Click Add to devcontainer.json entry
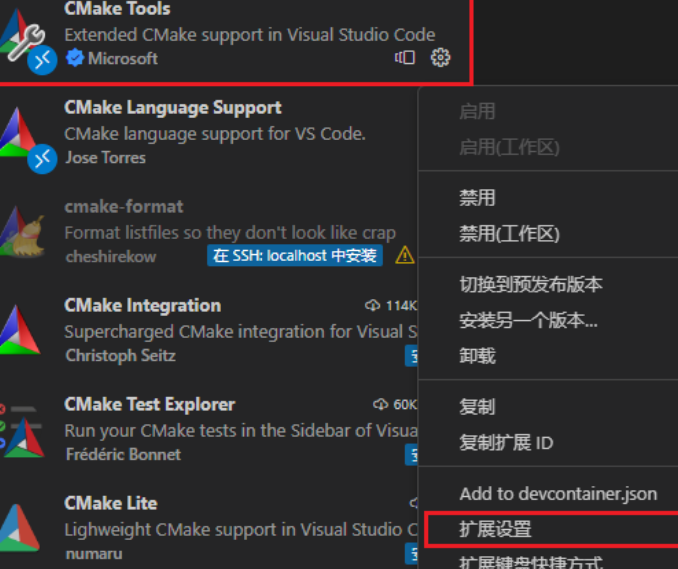The height and width of the screenshot is (569, 678). coord(558,494)
